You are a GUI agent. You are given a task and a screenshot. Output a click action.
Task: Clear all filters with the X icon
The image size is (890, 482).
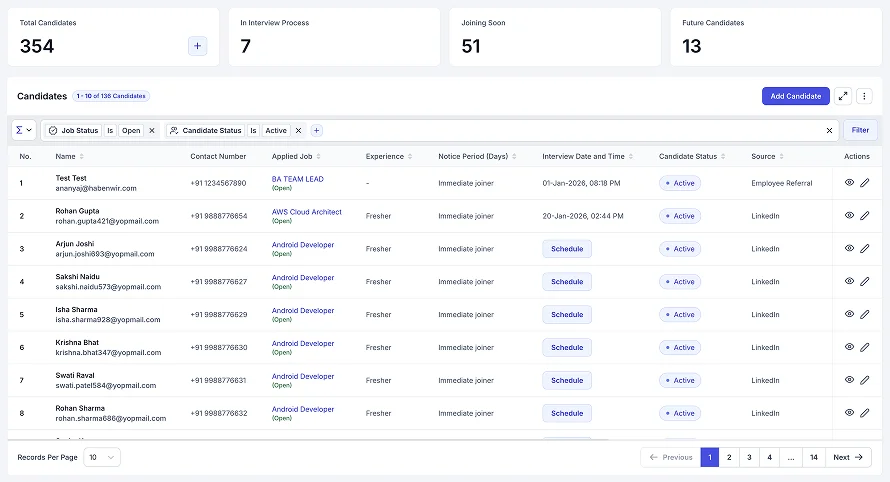(x=829, y=130)
